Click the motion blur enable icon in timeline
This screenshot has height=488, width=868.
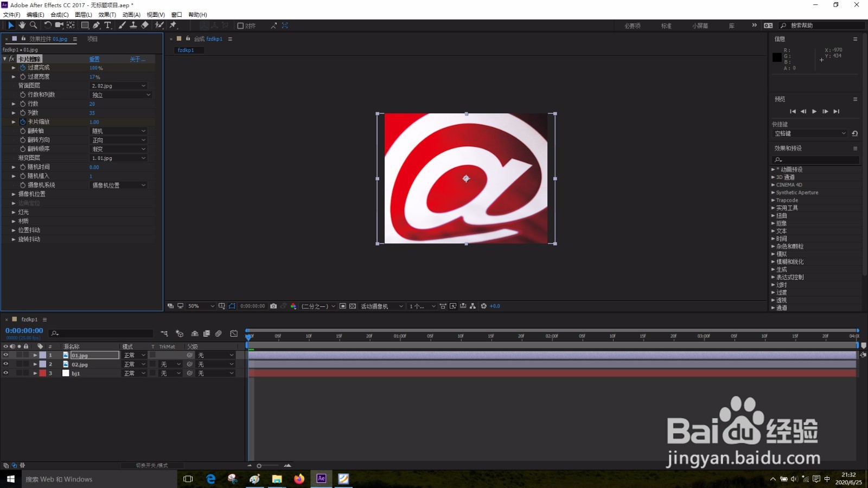point(219,333)
